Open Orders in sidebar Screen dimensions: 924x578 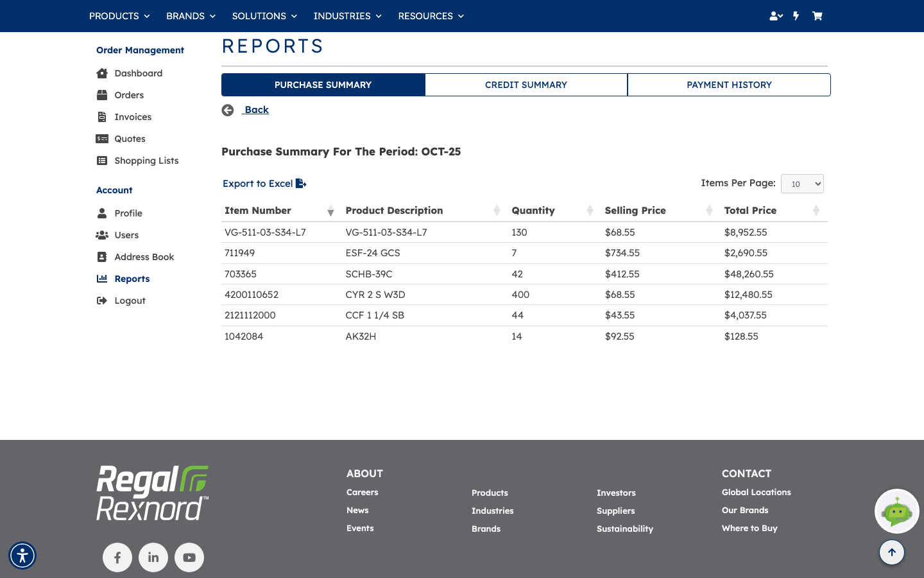(x=129, y=95)
